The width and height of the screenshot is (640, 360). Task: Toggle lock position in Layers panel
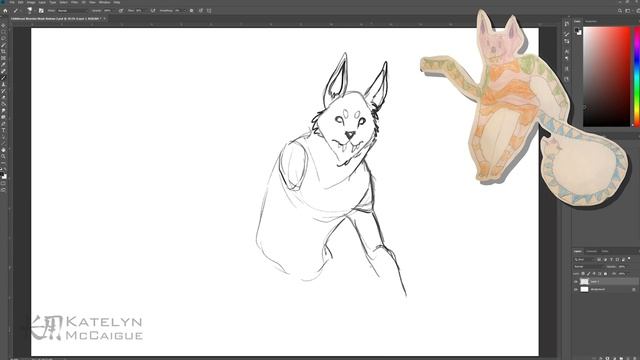(594, 273)
